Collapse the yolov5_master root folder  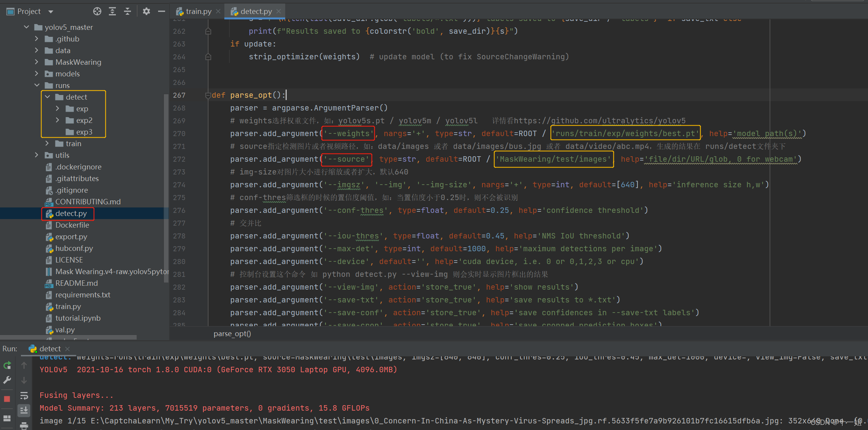26,27
